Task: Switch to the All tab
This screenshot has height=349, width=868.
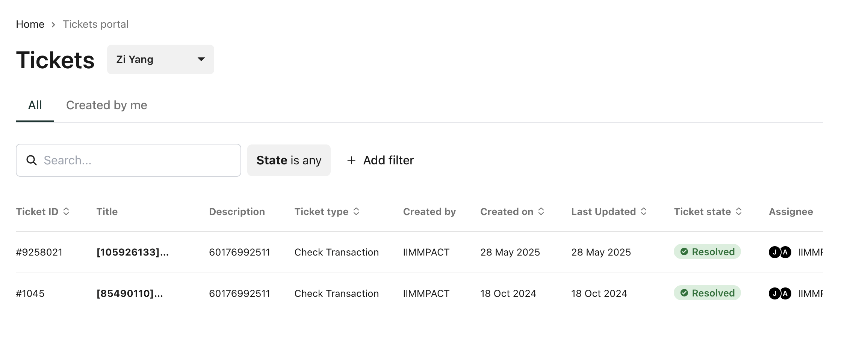Action: click(35, 105)
